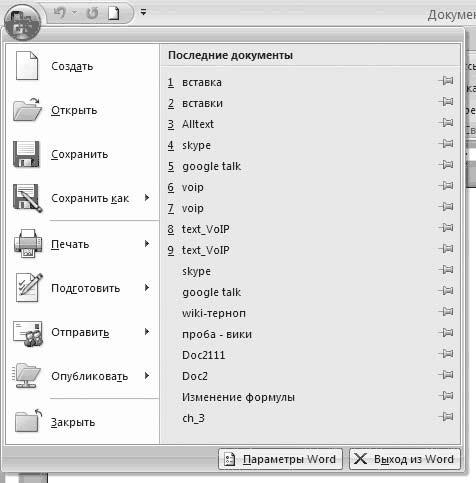Click the new document toolbar icon
The image size is (476, 483).
tap(114, 13)
